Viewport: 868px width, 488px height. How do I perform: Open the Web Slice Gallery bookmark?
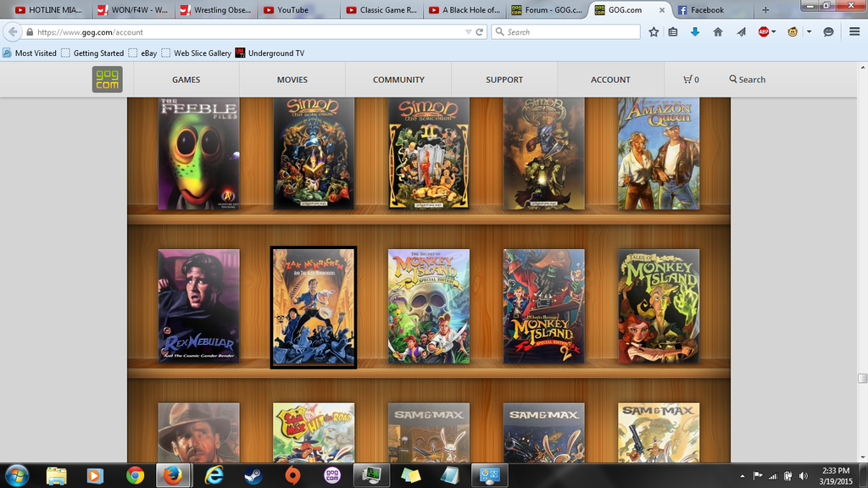pos(197,53)
